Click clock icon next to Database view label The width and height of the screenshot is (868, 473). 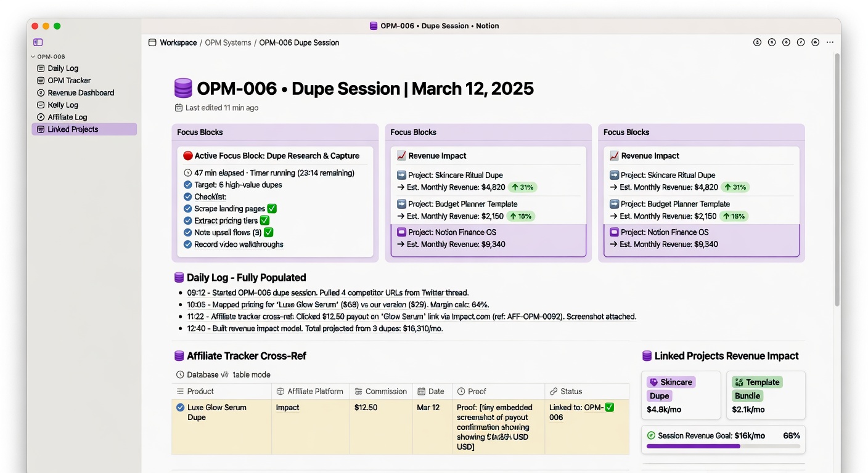tap(180, 374)
